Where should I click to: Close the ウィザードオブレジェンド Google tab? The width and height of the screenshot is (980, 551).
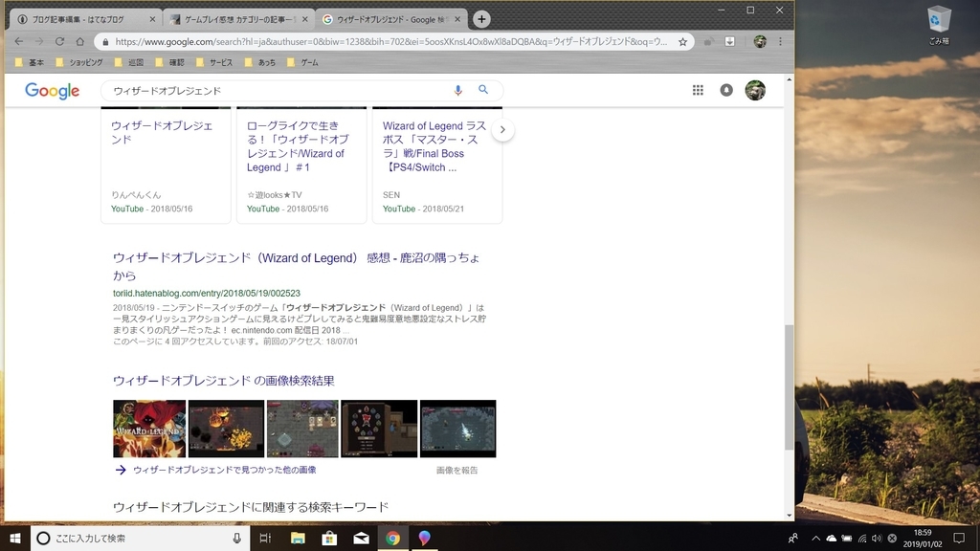point(457,19)
